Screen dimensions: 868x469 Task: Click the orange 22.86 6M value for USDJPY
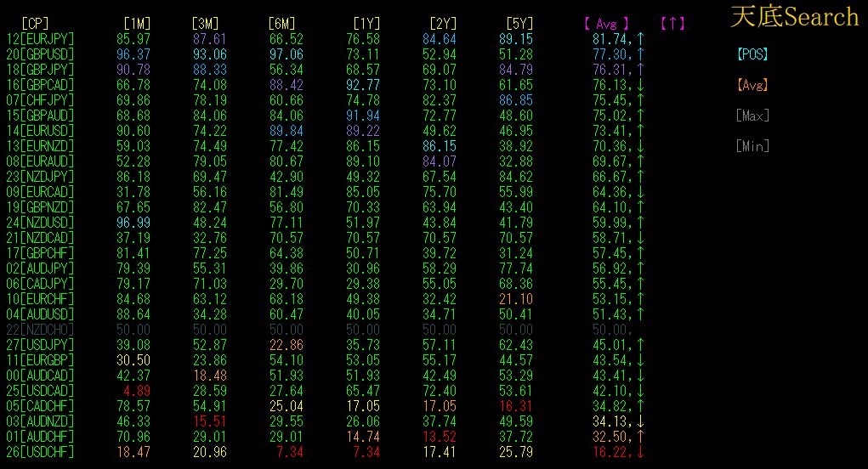coord(286,345)
